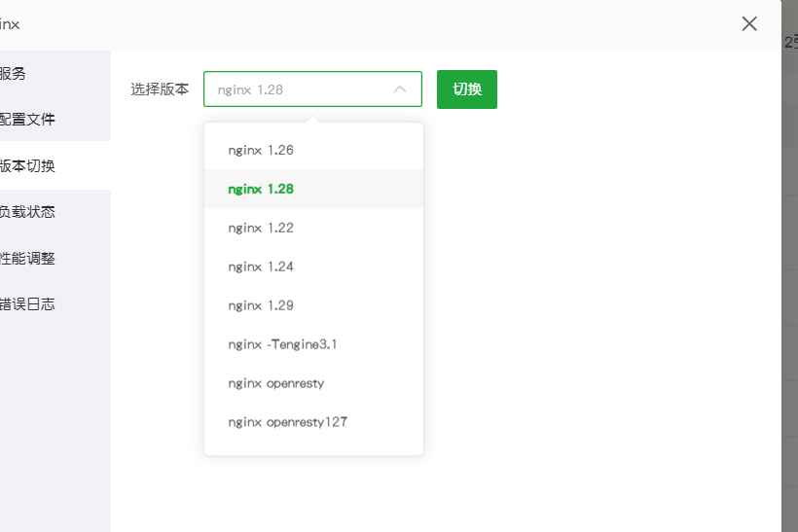The width and height of the screenshot is (798, 532).
Task: Click the green 切换 switch button
Action: [x=467, y=89]
